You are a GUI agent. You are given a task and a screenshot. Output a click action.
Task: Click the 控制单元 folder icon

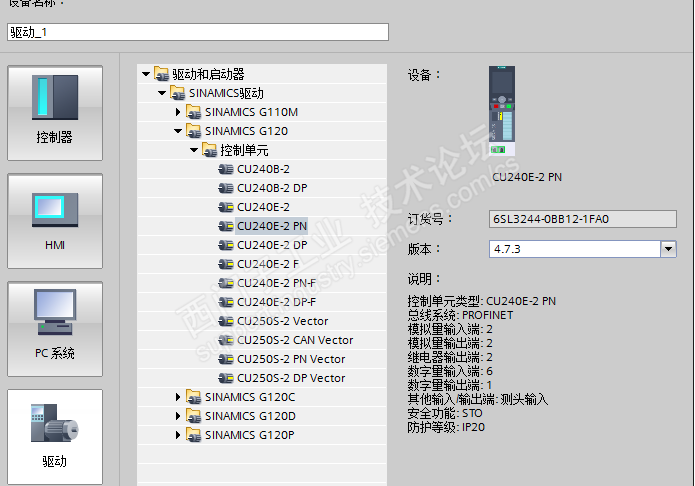pos(209,150)
